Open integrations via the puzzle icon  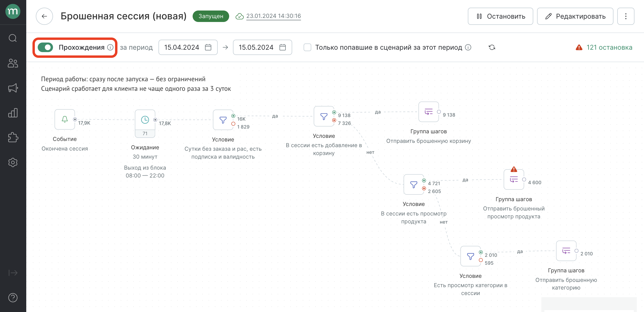click(x=13, y=137)
